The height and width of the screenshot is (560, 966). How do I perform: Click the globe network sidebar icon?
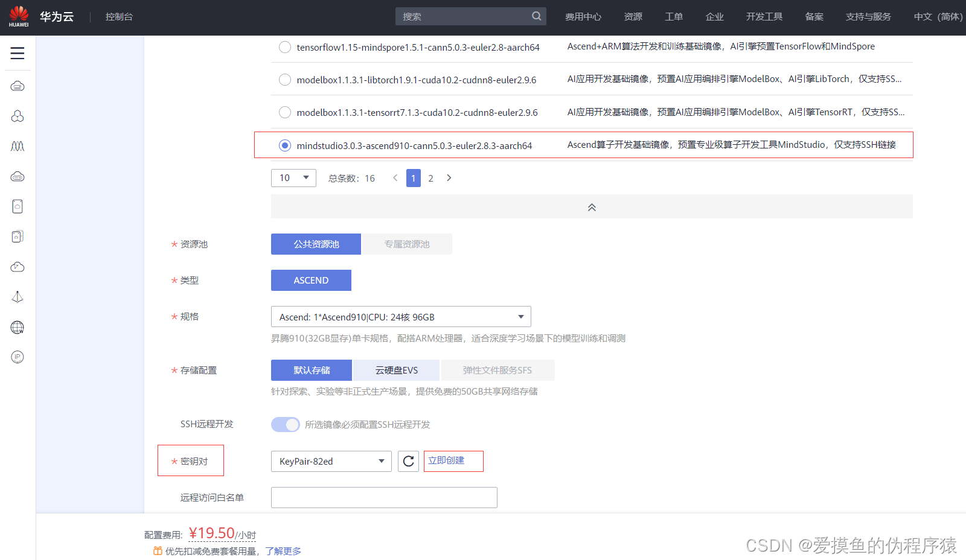pyautogui.click(x=18, y=327)
